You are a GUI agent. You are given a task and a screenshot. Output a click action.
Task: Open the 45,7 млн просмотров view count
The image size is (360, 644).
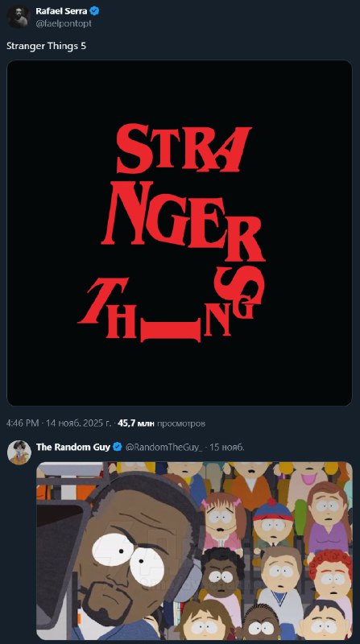(161, 423)
